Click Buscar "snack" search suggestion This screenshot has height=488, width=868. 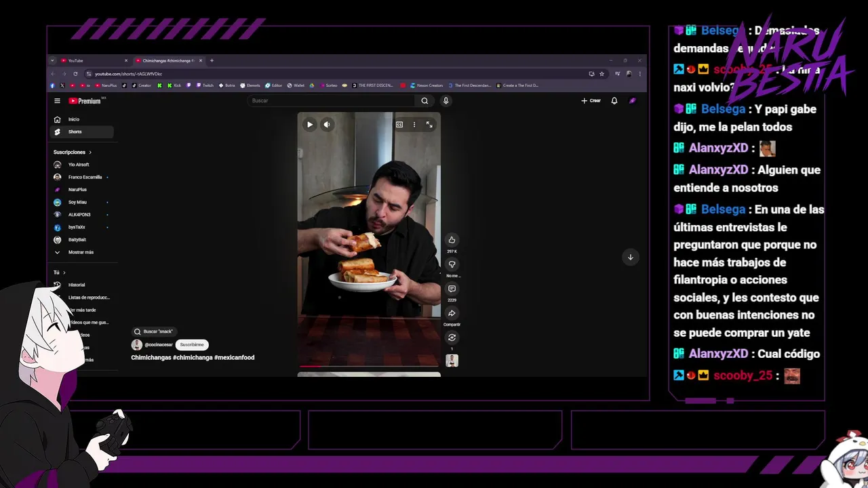point(153,331)
